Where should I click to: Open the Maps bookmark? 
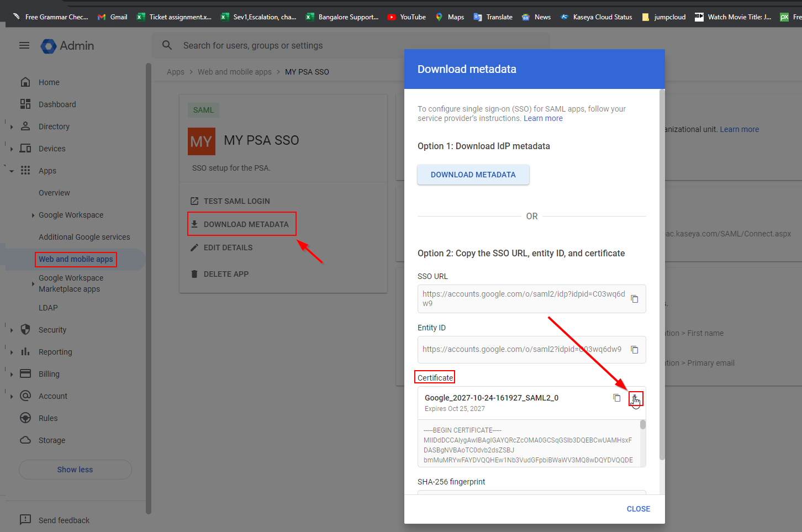(x=450, y=17)
